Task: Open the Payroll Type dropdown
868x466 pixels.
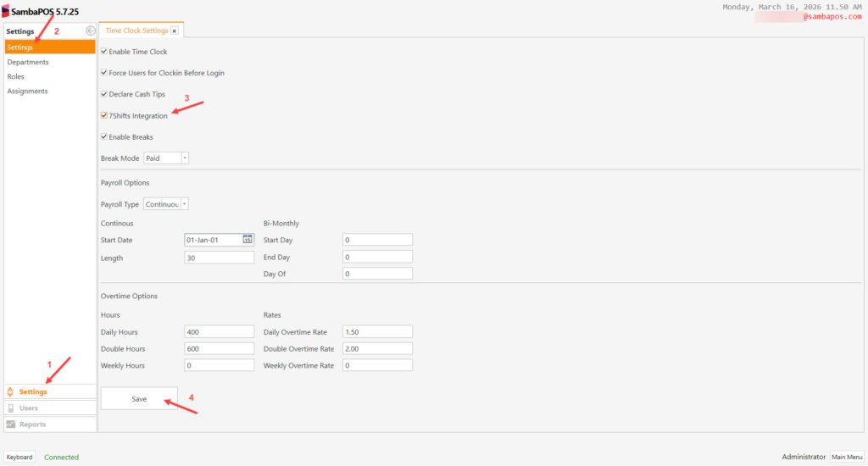Action: (x=185, y=203)
